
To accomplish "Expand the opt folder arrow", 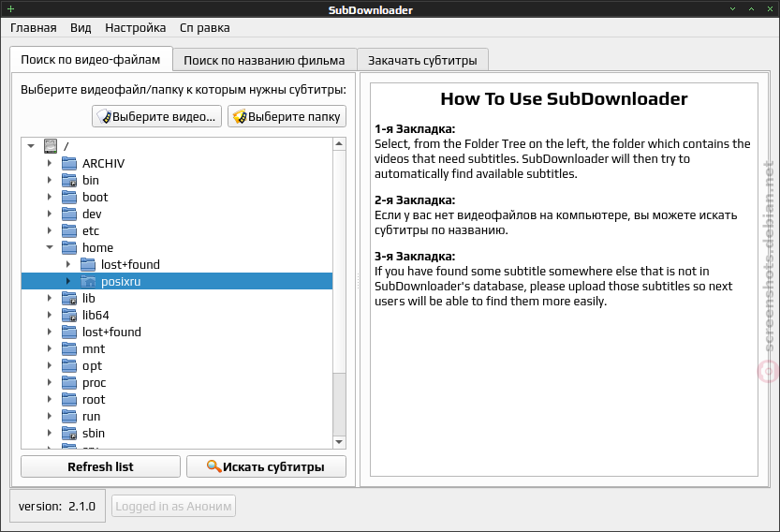I will tap(50, 365).
